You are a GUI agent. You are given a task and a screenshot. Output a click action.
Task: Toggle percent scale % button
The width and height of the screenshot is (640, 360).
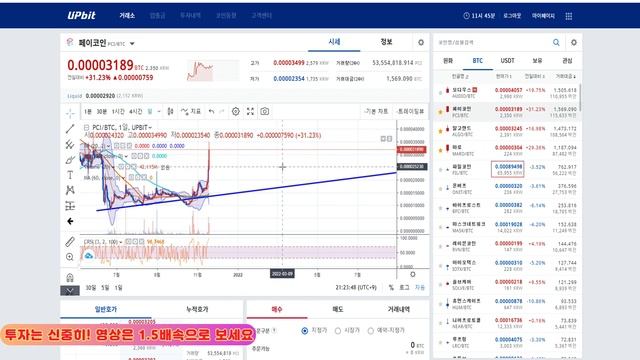coord(391,288)
